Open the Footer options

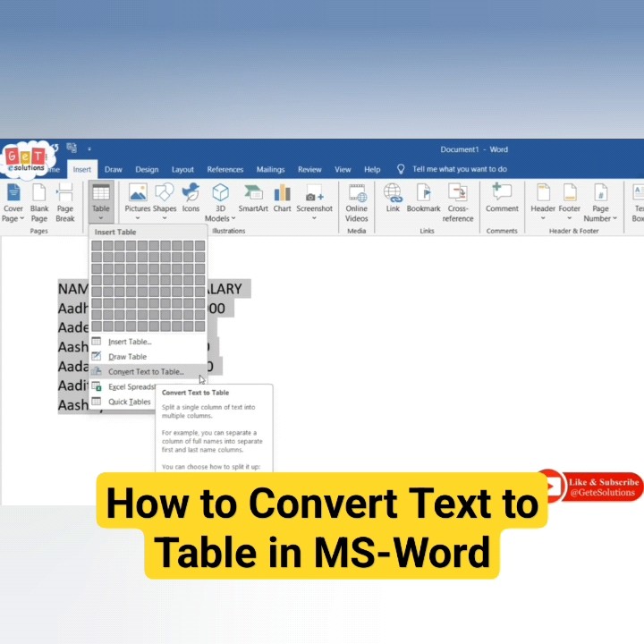pos(569,201)
